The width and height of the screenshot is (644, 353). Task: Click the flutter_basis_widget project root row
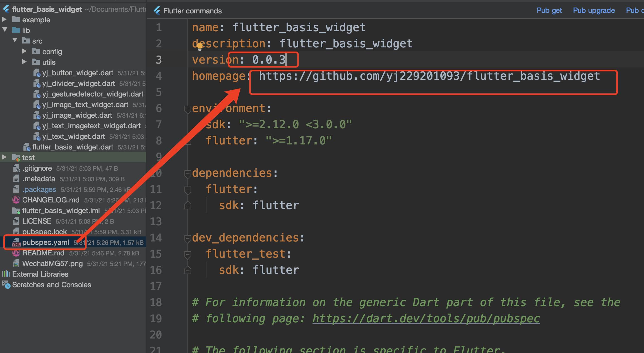(73, 9)
